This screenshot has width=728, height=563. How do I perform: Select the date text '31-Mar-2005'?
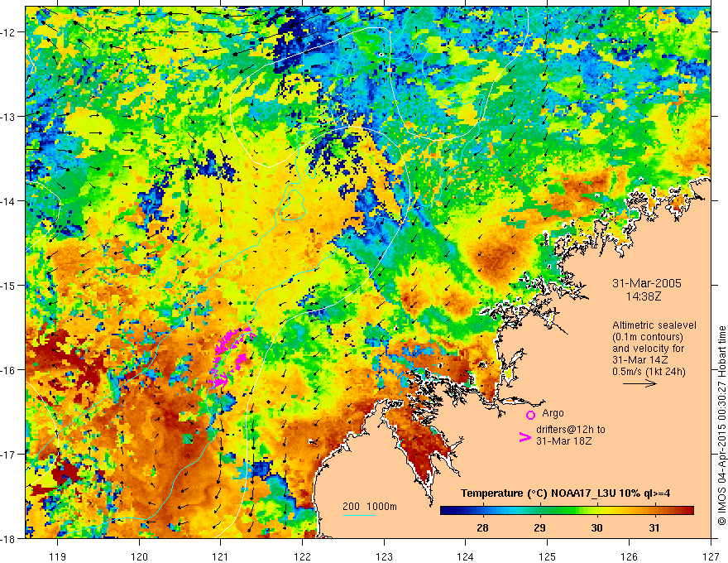click(x=647, y=283)
